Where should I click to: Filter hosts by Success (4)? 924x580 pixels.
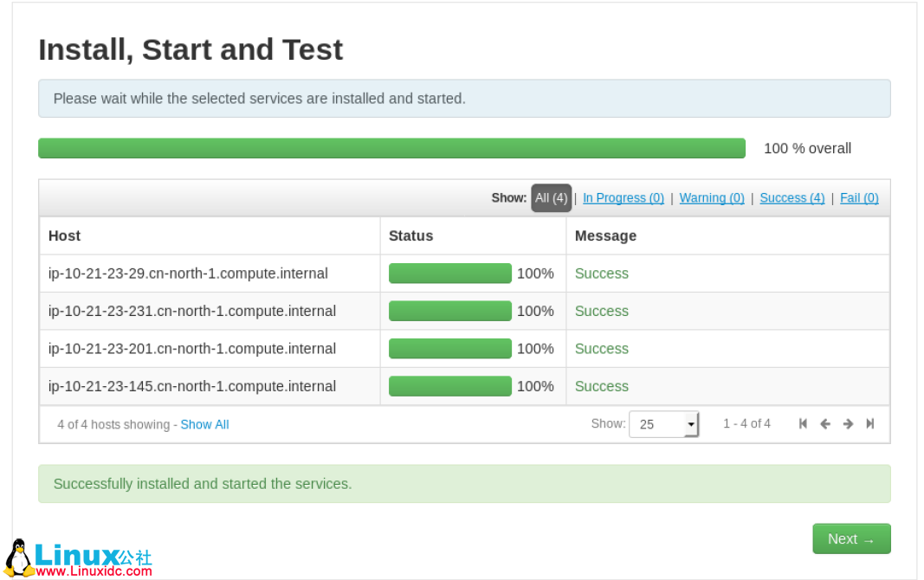pyautogui.click(x=792, y=198)
